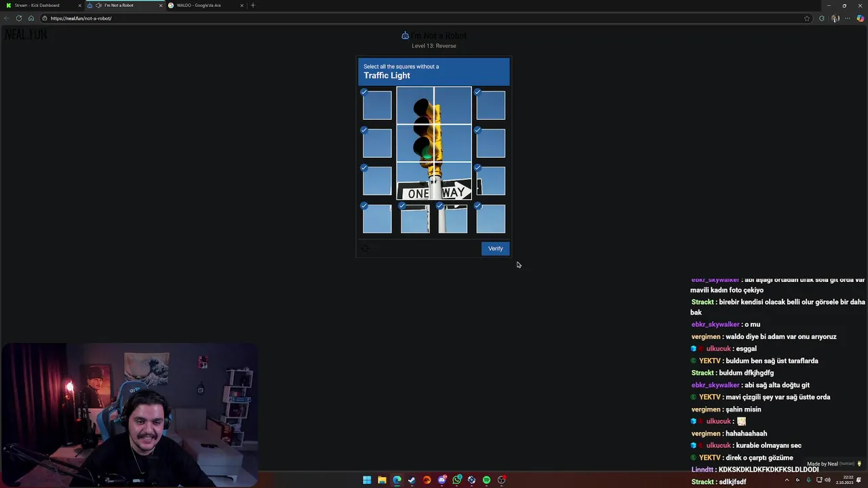Close the I'm Not a Robot tab
Screen dimensions: 868x488
(x=161, y=5)
